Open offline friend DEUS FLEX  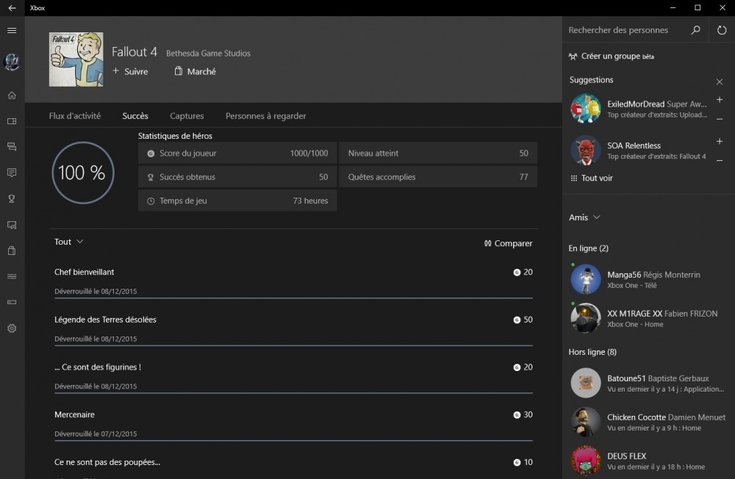[649, 461]
